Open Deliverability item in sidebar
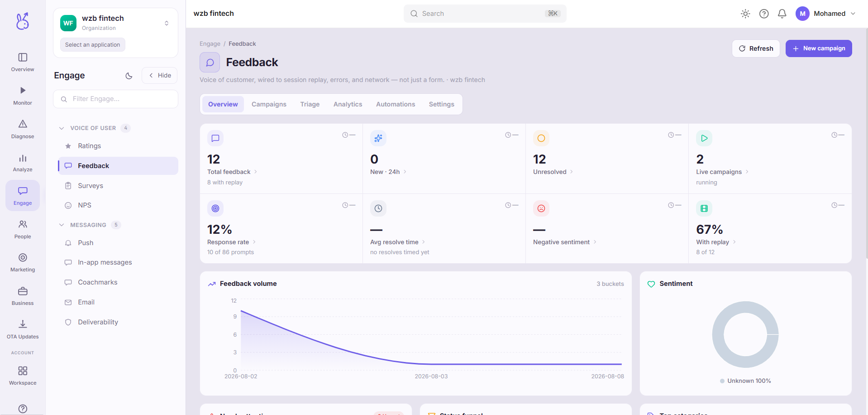This screenshot has height=415, width=868. coord(118,322)
